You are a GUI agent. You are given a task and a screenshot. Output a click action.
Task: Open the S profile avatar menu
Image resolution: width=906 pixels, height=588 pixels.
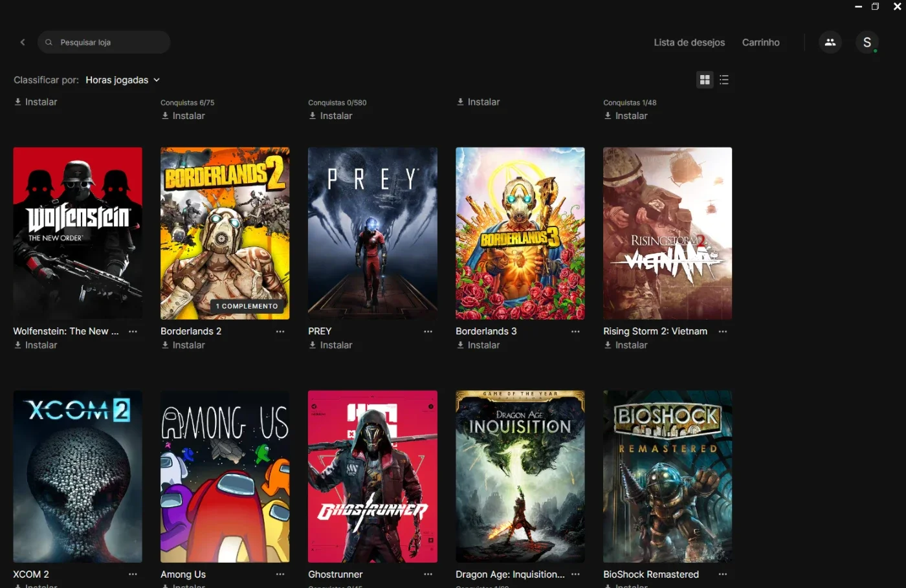coord(867,42)
